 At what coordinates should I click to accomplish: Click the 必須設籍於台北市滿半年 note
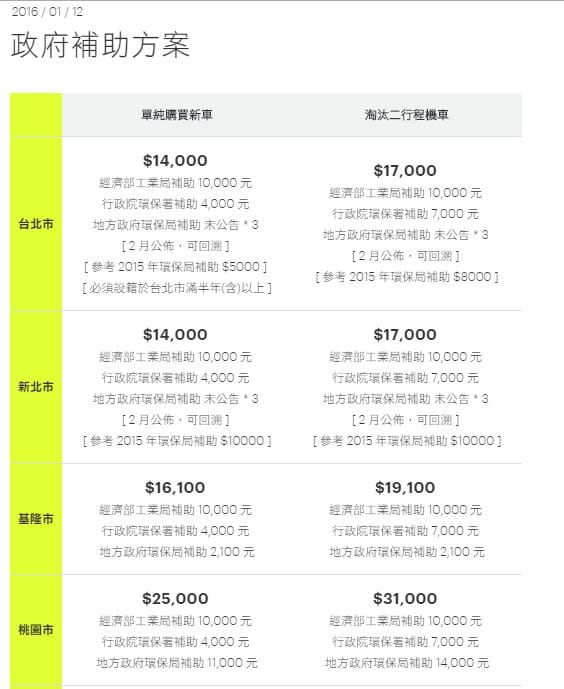(x=177, y=288)
